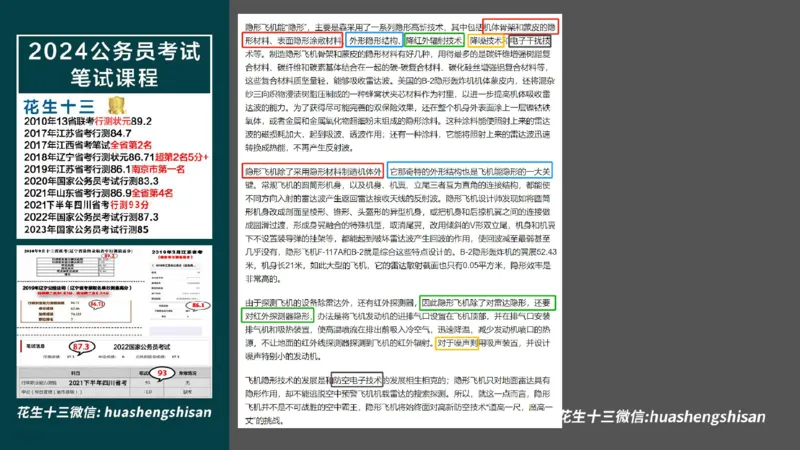Click the gold badge icon beside 花生十三

pos(117,105)
